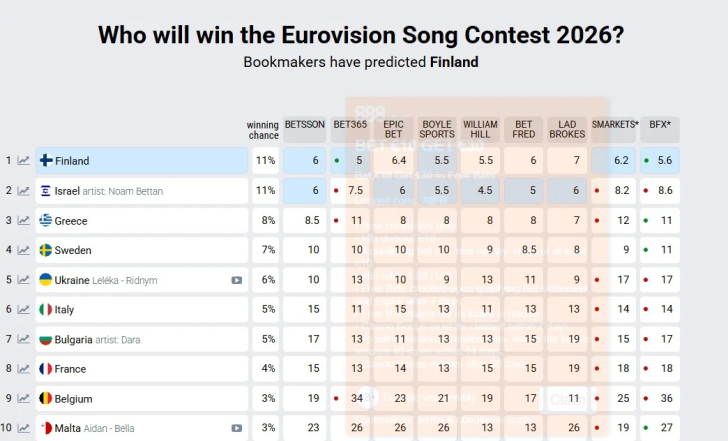Click the trend graph icon next to Belgium

(23, 398)
